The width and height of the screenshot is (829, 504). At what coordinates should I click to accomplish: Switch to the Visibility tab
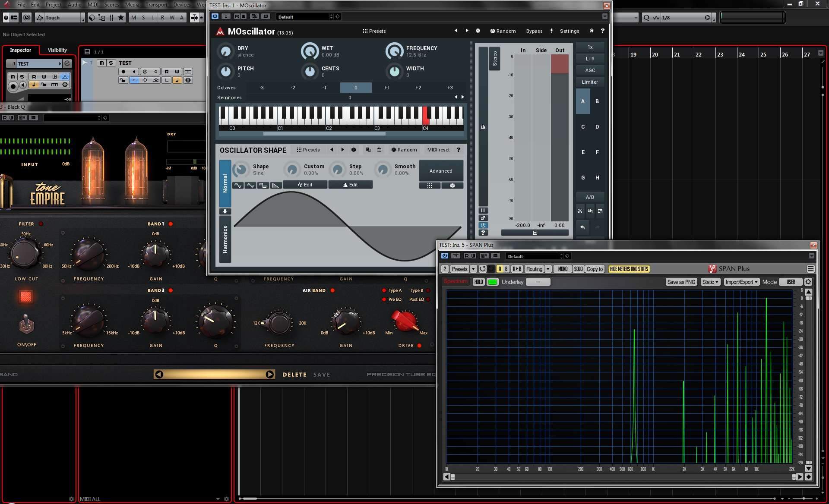point(57,50)
